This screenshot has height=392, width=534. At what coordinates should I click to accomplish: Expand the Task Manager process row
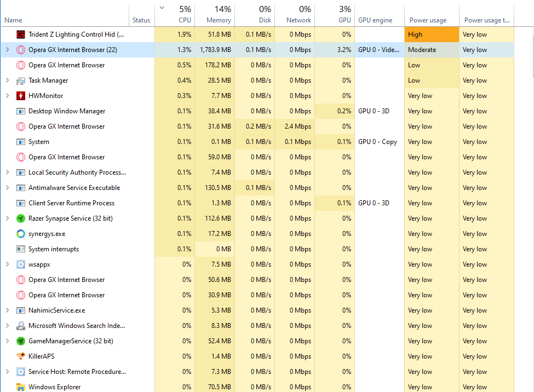tap(8, 80)
